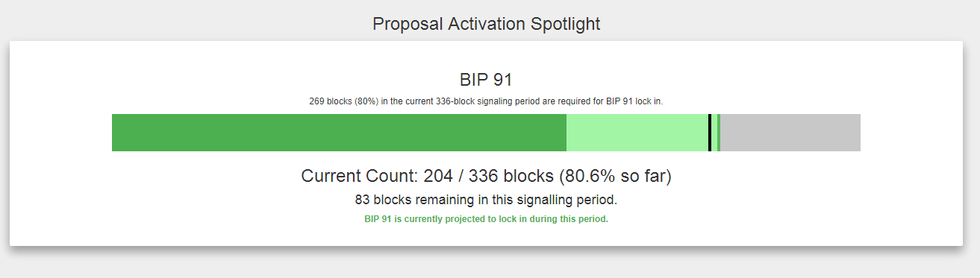Click the word "Spotlight" in the heading
The image size is (980, 278).
[x=565, y=24]
